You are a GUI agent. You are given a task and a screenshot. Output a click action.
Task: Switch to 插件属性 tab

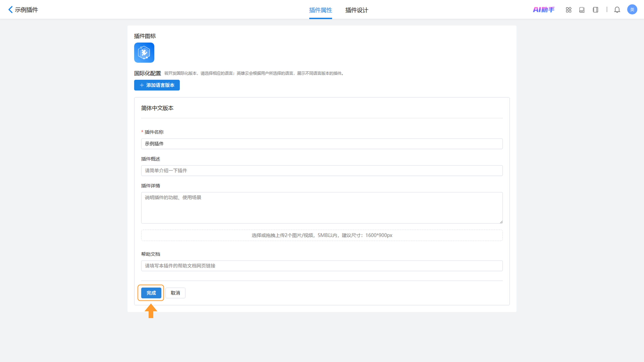[x=320, y=10]
